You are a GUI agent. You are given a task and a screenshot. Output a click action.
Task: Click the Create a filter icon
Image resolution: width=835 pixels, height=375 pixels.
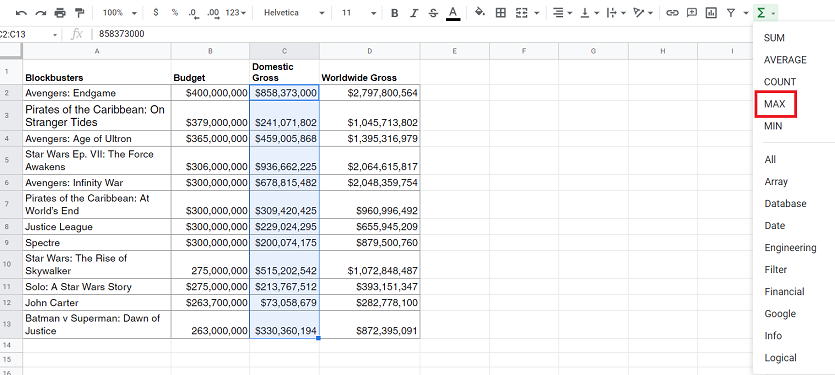[x=731, y=13]
